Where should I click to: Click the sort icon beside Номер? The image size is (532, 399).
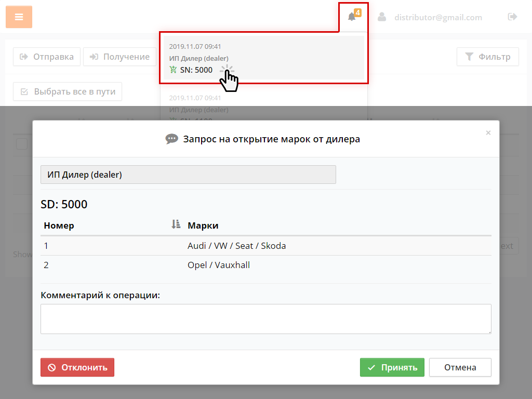(176, 224)
